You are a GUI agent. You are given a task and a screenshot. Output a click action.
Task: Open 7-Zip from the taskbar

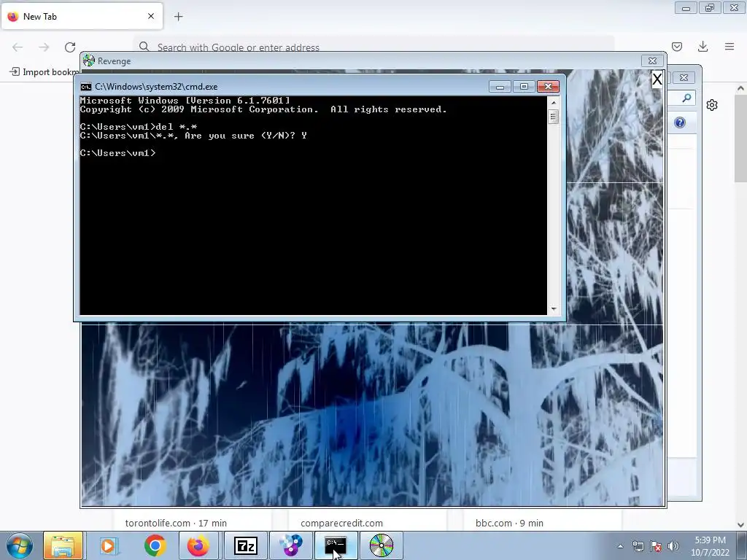pyautogui.click(x=246, y=545)
